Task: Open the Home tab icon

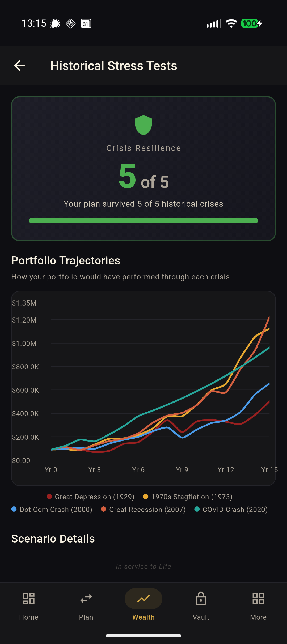Action: coord(29,599)
